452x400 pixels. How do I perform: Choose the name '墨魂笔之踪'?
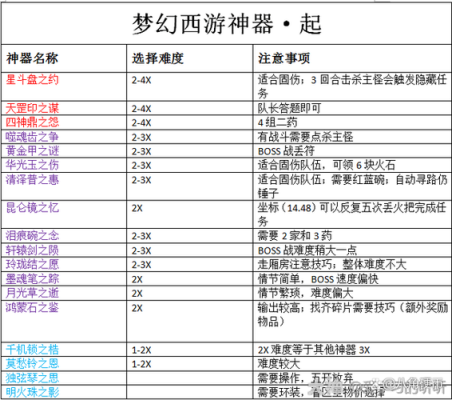click(x=32, y=279)
